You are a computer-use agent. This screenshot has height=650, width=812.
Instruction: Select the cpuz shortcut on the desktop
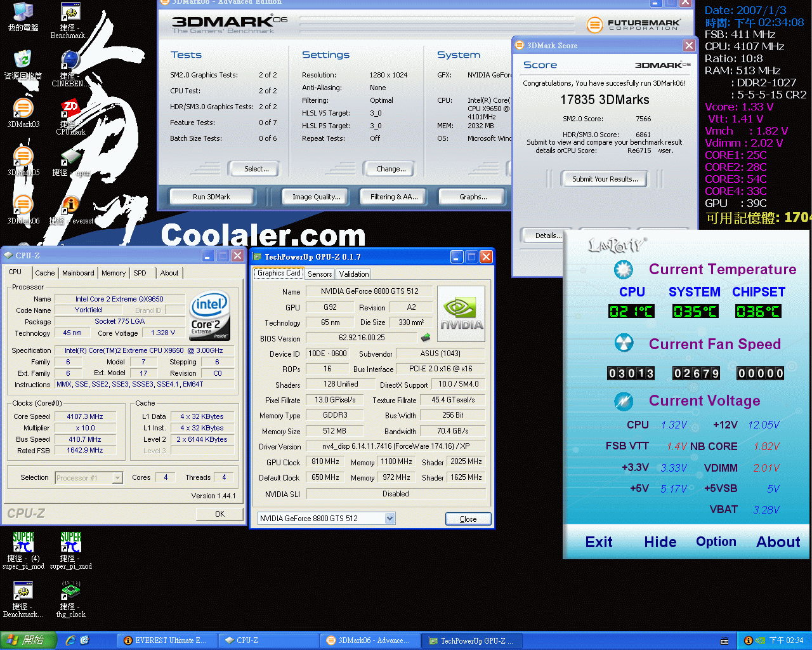pyautogui.click(x=70, y=161)
